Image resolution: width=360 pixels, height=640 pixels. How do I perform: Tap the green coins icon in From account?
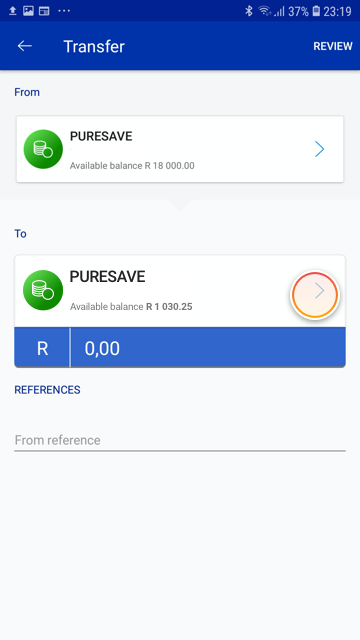[x=43, y=149]
